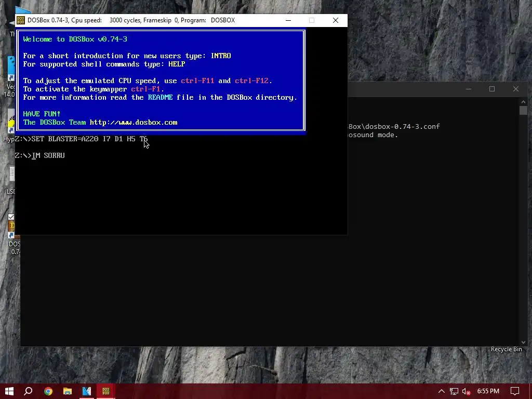Click the DOSBox icon in the title bar
This screenshot has height=399, width=532.
[x=21, y=20]
